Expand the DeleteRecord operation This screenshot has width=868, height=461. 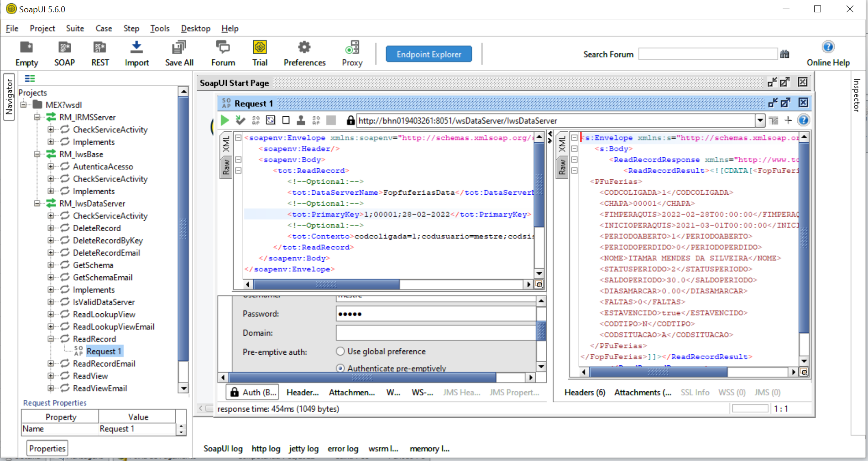click(x=51, y=228)
